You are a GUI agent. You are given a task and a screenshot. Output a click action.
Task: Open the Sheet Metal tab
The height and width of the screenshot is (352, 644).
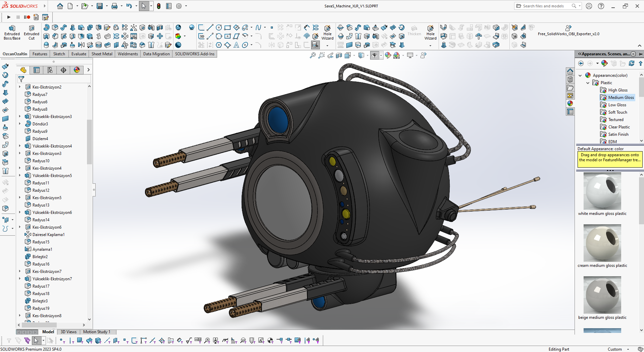102,54
